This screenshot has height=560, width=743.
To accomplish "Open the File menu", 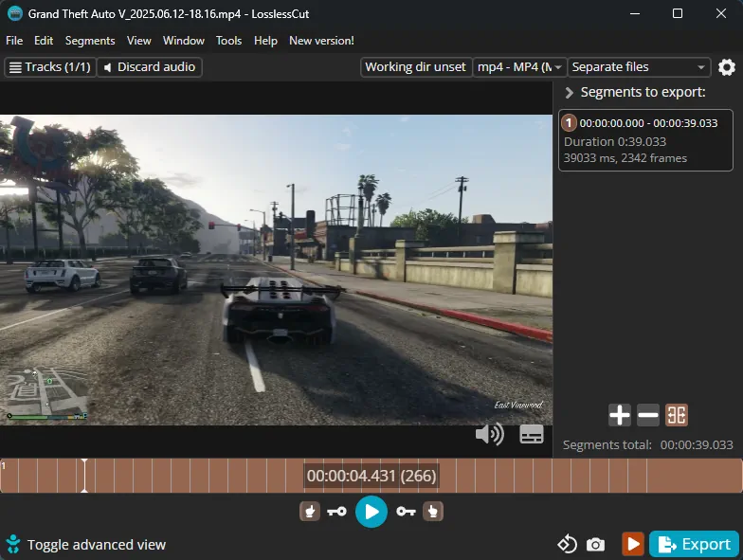I will (x=14, y=41).
